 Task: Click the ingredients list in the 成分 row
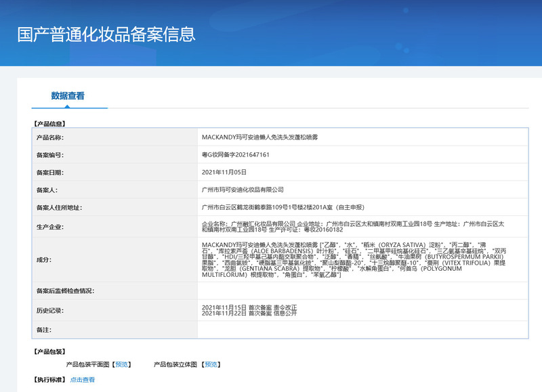[x=354, y=260]
